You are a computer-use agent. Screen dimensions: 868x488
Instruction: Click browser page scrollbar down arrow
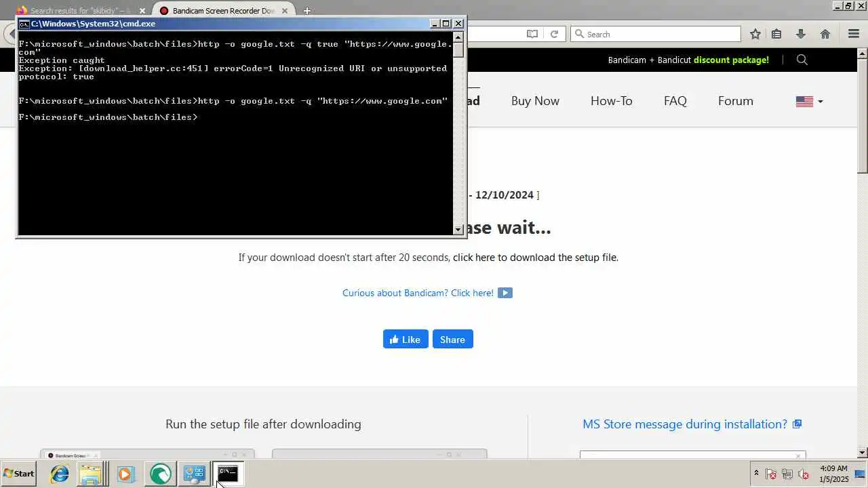point(863,452)
